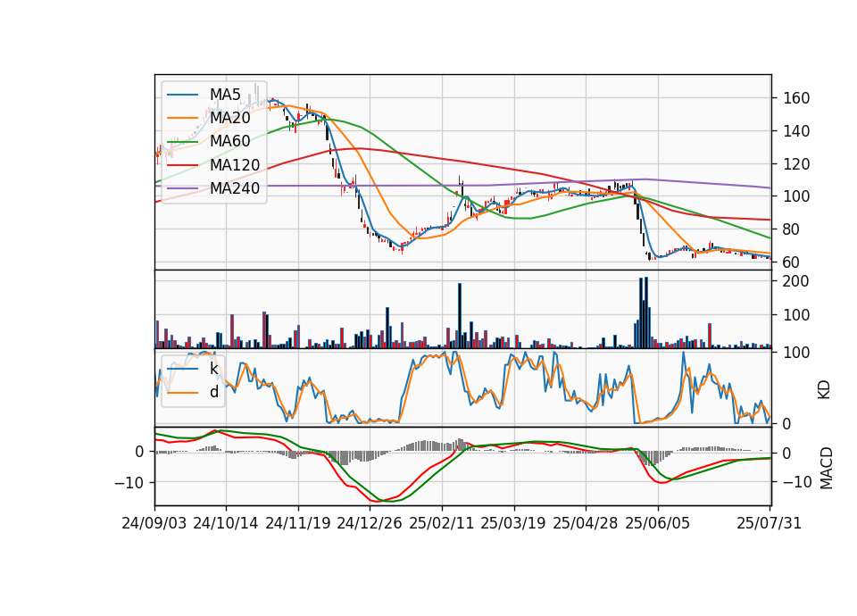Click the purple MA240 legend line sample

coord(182,188)
